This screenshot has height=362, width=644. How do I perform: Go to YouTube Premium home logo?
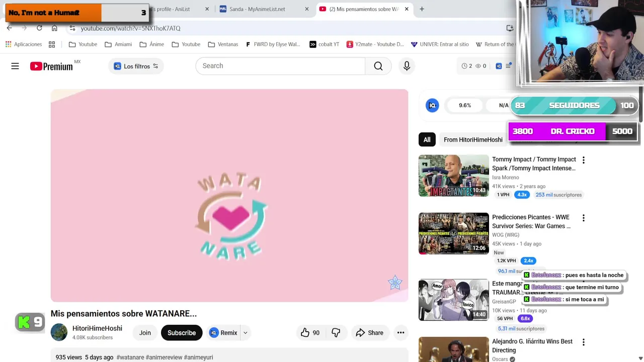(x=51, y=66)
